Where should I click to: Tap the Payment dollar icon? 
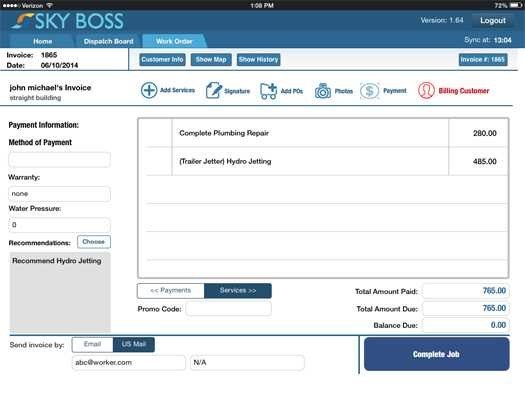point(369,90)
